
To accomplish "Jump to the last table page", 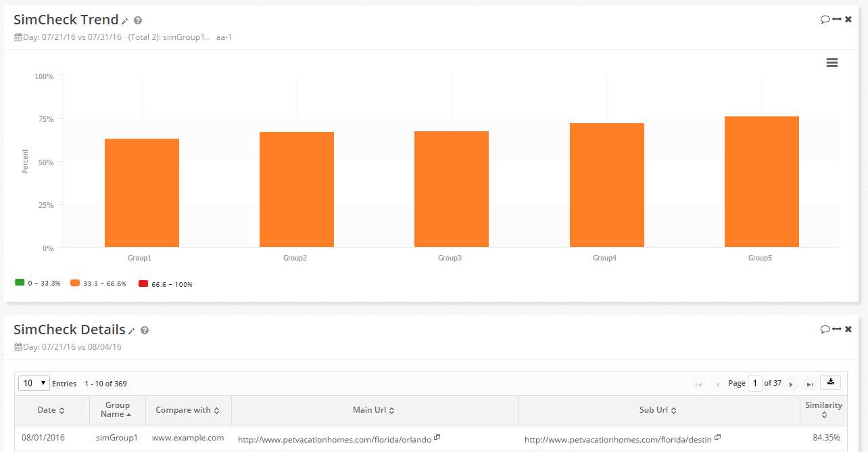I will (x=810, y=384).
